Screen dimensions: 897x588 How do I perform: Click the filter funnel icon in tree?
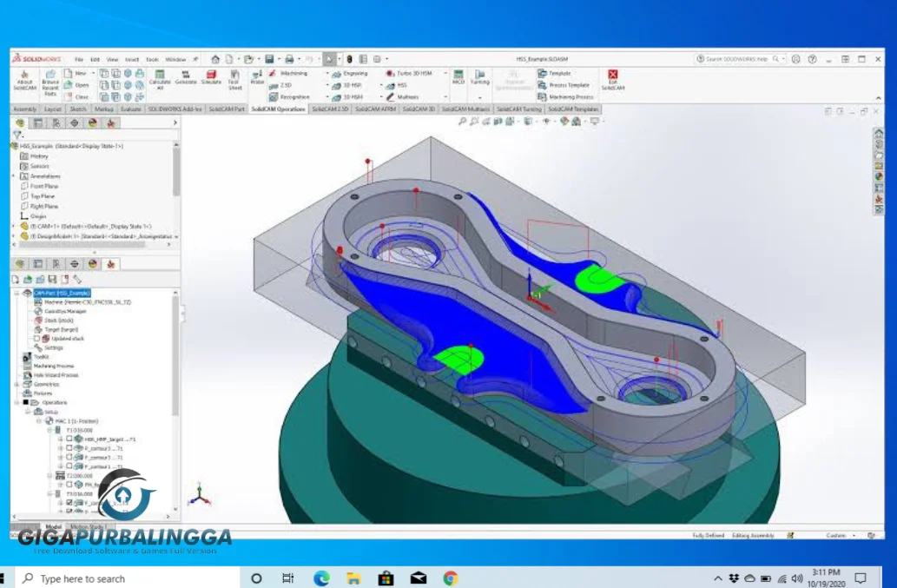(x=17, y=135)
